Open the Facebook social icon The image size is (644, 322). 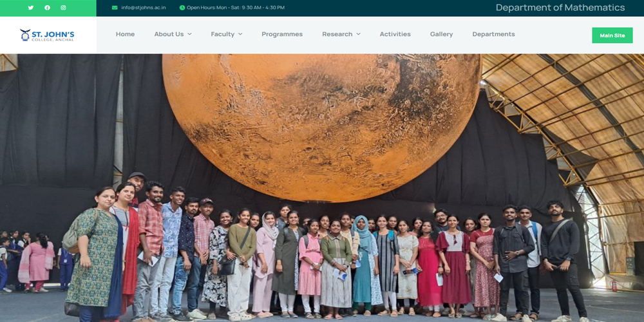click(x=47, y=7)
